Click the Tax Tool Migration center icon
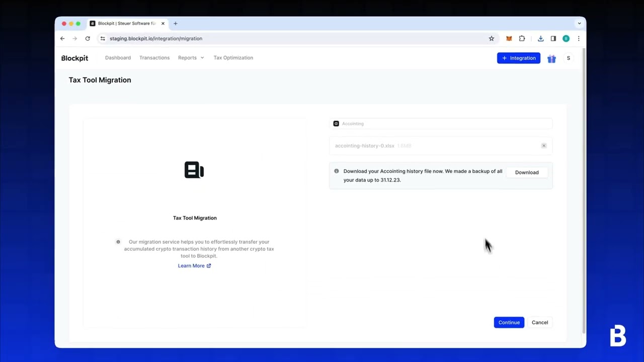644x362 pixels. coord(194,170)
